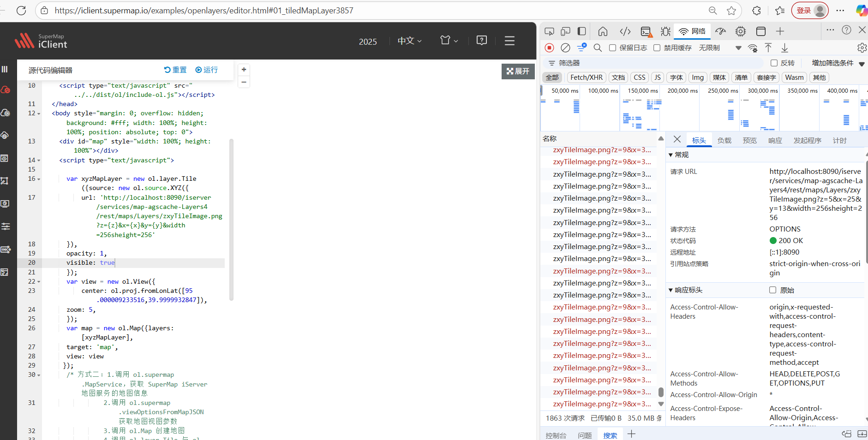Enable the 原始 response headers checkbox

click(x=772, y=290)
